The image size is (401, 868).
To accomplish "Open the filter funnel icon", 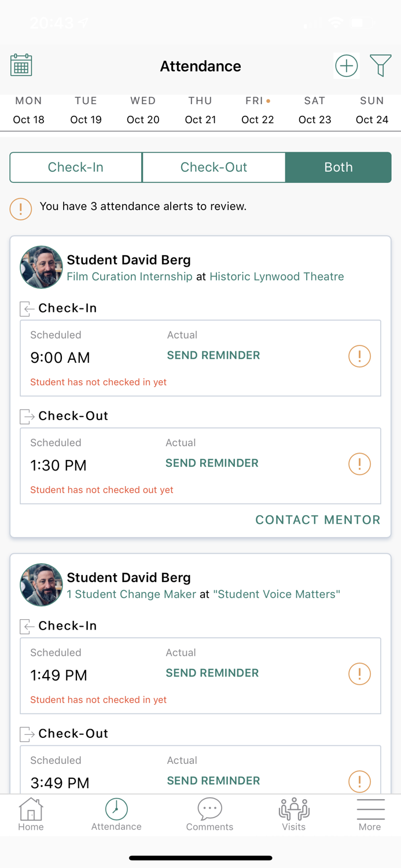I will point(381,65).
